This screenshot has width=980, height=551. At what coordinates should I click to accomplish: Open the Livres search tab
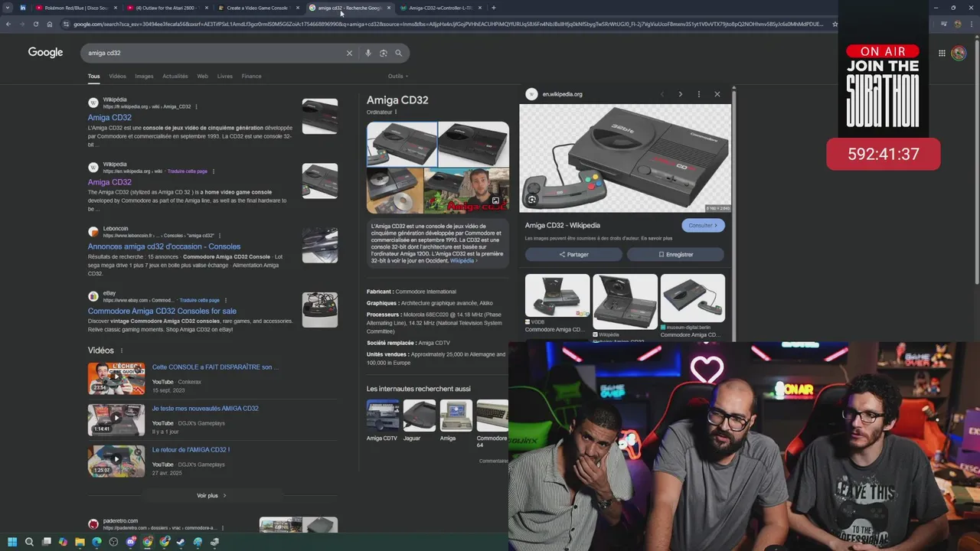pos(224,76)
